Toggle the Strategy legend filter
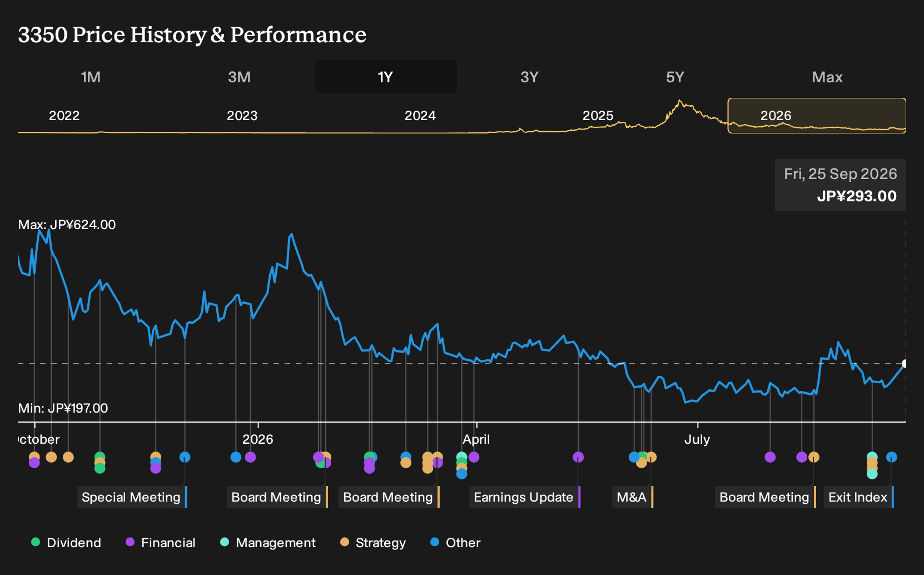The width and height of the screenshot is (924, 575). tap(373, 543)
